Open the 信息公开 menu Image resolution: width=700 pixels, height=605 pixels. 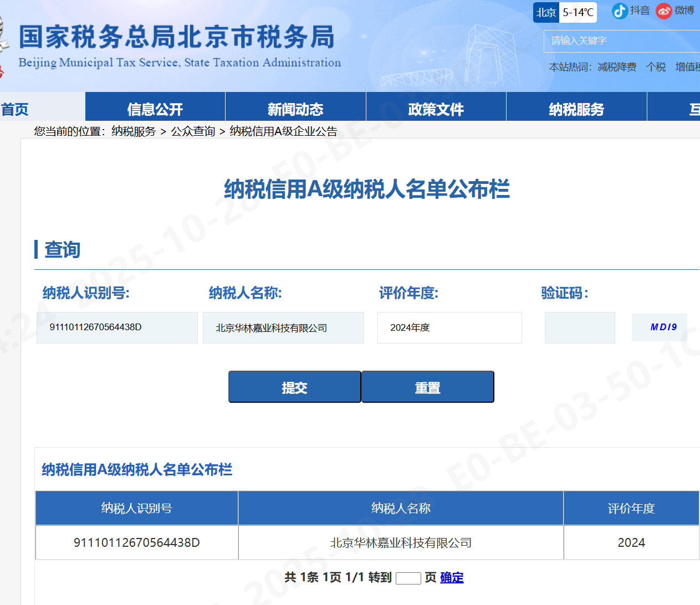point(155,109)
